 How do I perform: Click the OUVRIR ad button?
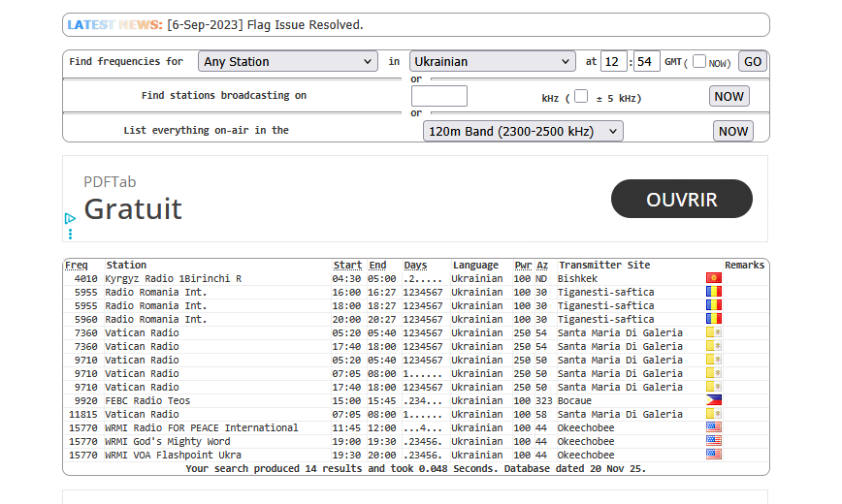[x=681, y=200]
